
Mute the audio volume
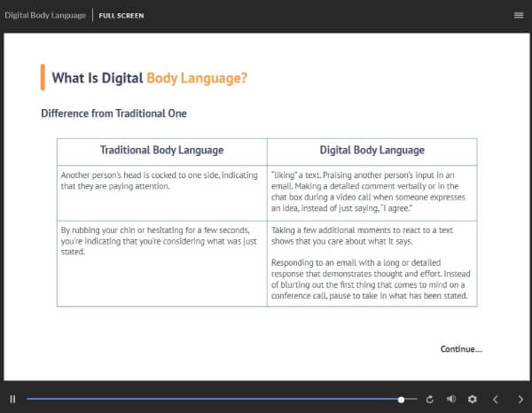[x=451, y=400]
